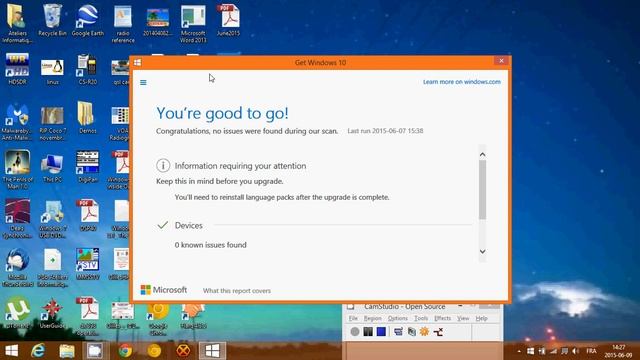Click the Devices green checkmark icon
This screenshot has width=640, height=360.
click(163, 225)
